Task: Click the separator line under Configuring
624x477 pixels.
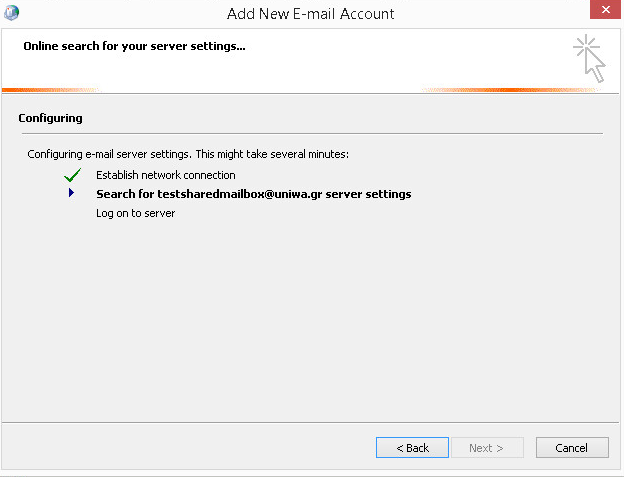Action: [x=312, y=133]
